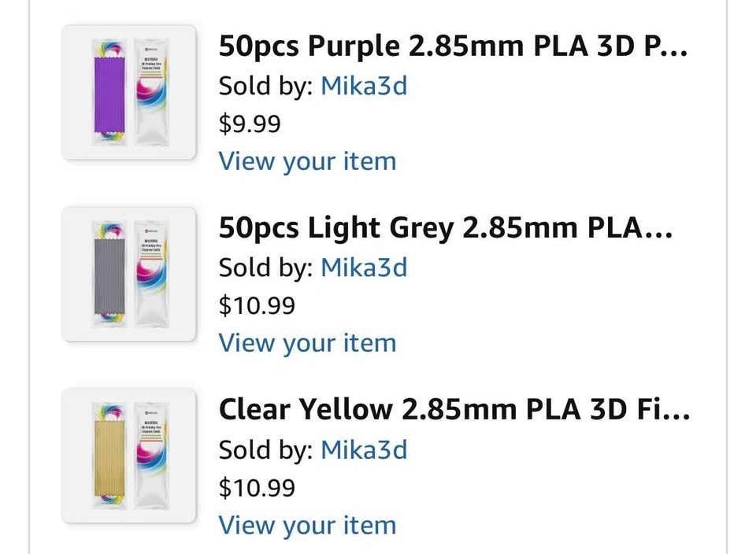The height and width of the screenshot is (554, 756).
Task: Click the $10.99 price of clear yellow filament
Action: click(x=257, y=487)
